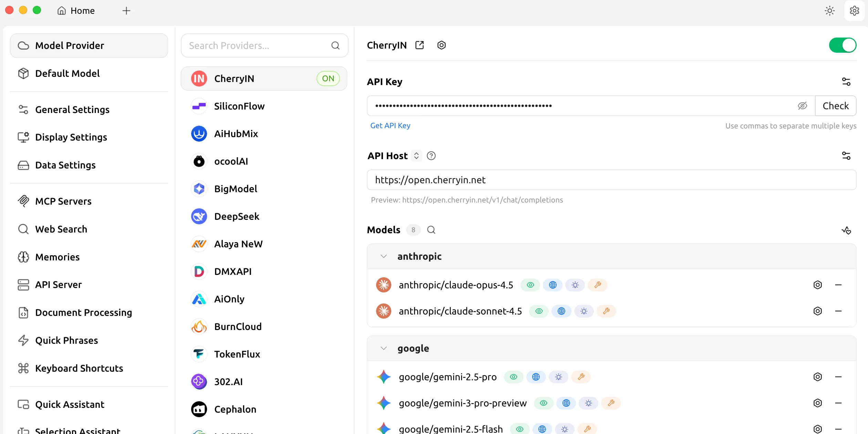Switch to the Home tab
The height and width of the screenshot is (434, 868).
tap(76, 11)
